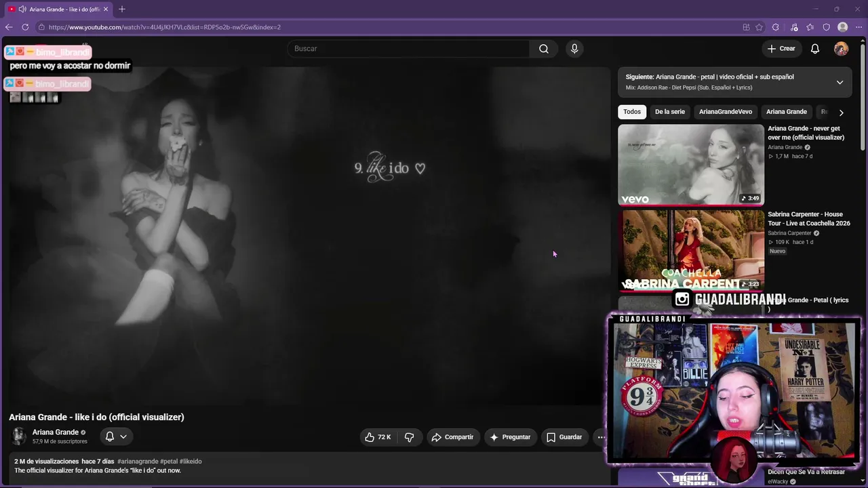Dislike the video with thumbs down
Screen dimensions: 868x488
pos(409,437)
